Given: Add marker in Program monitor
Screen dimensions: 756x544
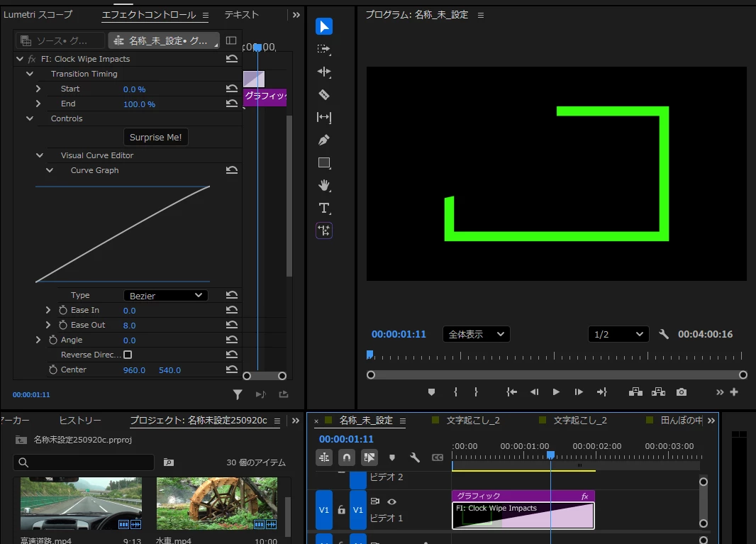Looking at the screenshot, I should 431,392.
